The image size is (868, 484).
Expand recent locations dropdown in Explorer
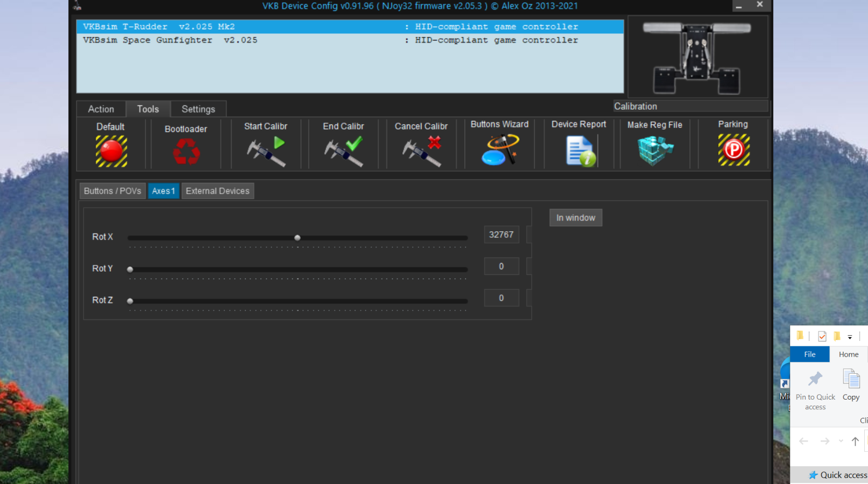click(841, 442)
